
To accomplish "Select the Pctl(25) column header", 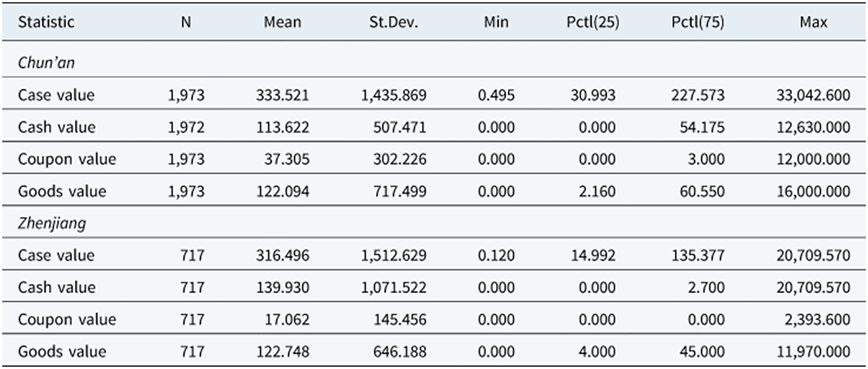I will coord(593,22).
